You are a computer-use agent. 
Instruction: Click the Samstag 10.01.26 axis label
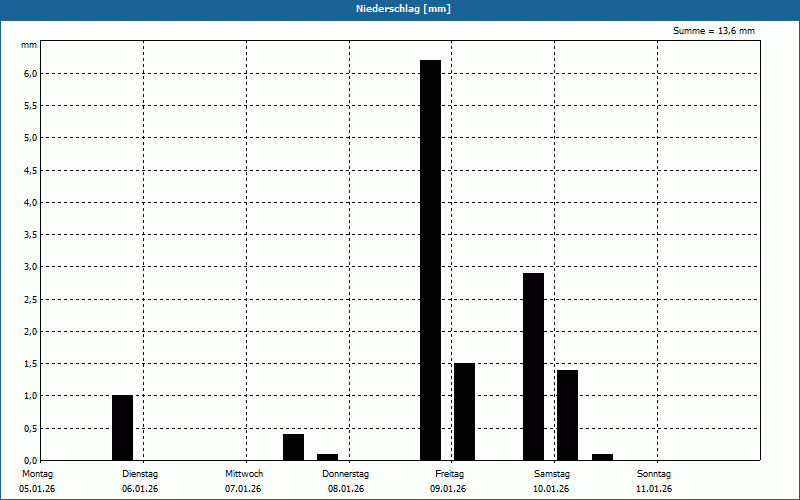pos(552,481)
